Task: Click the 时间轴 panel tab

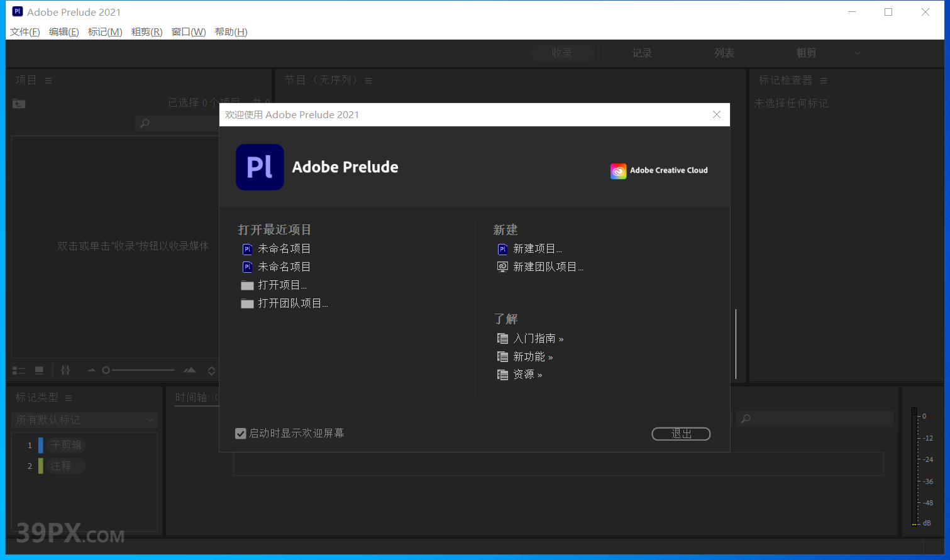Action: point(196,397)
